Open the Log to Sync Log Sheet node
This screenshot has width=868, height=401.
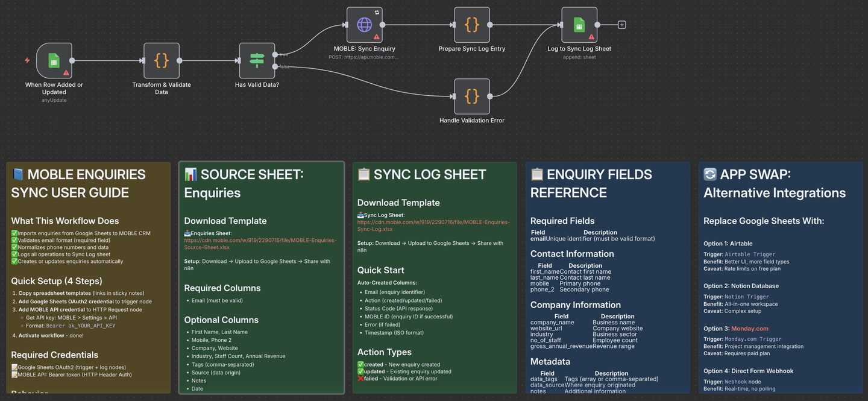(579, 25)
